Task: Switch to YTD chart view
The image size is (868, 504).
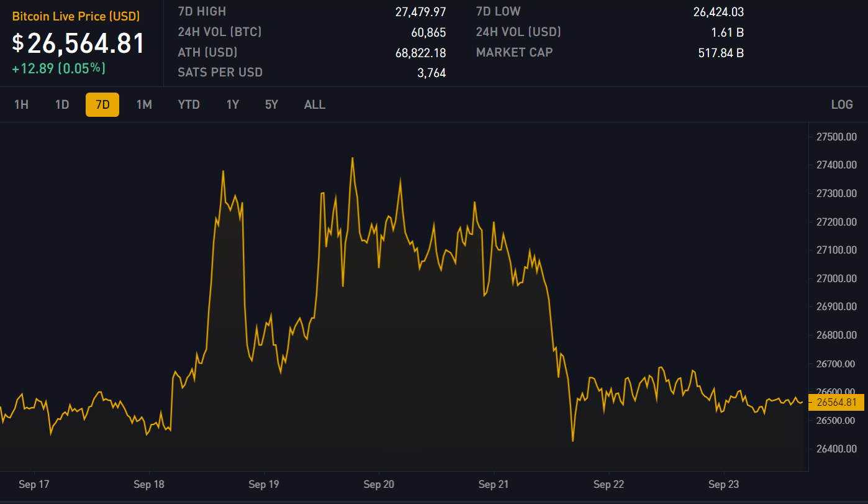Action: point(189,104)
